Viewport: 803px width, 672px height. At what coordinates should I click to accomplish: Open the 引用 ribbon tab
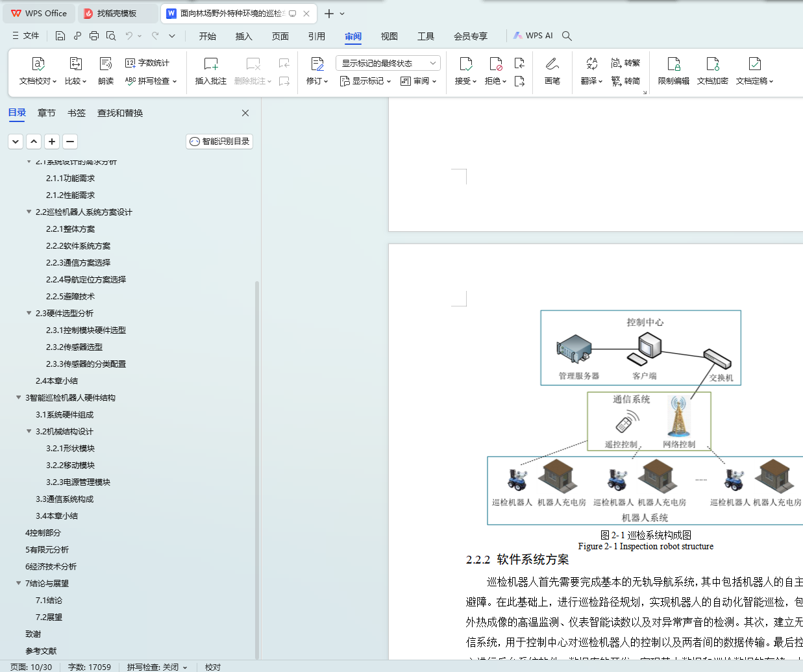click(x=317, y=36)
